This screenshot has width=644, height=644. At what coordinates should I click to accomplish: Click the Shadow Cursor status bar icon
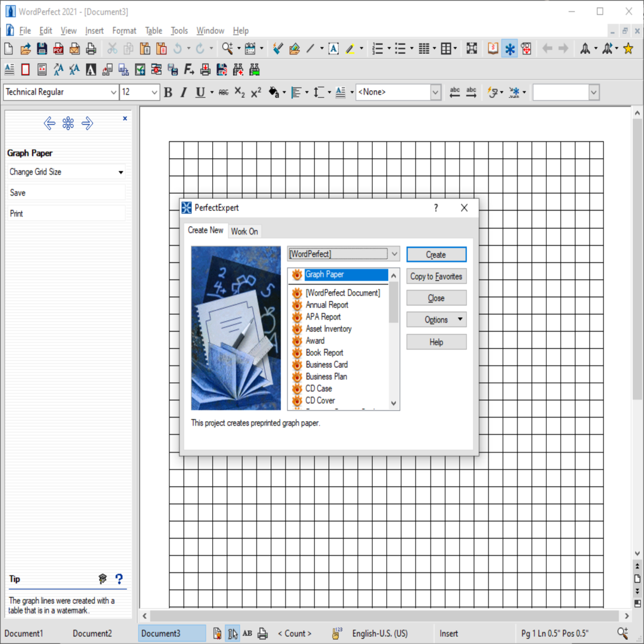pyautogui.click(x=232, y=633)
